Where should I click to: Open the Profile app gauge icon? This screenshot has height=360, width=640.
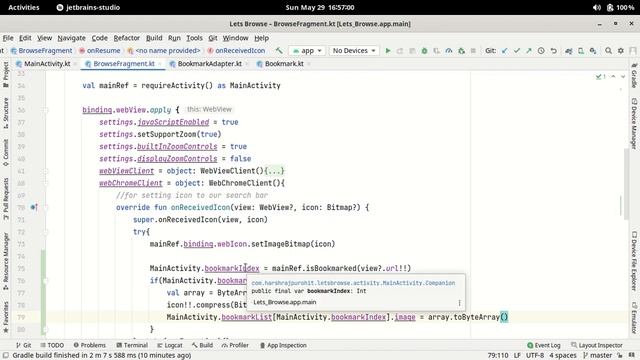[x=449, y=51]
